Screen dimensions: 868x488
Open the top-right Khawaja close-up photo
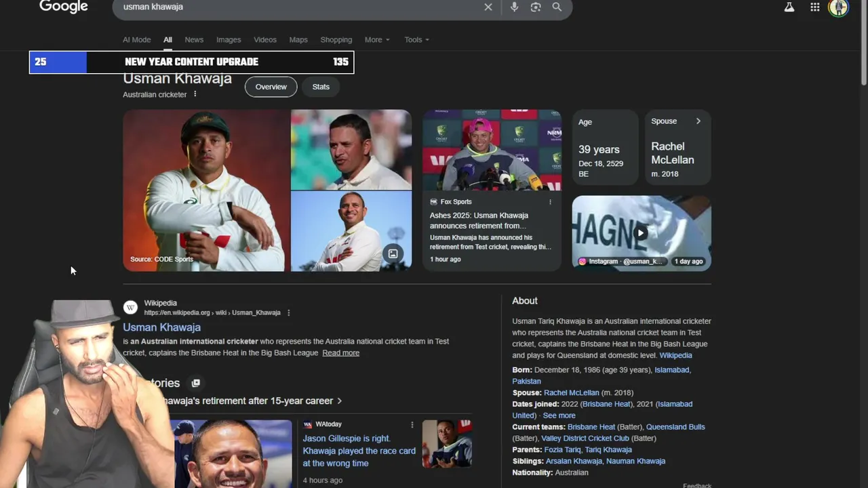pos(351,150)
